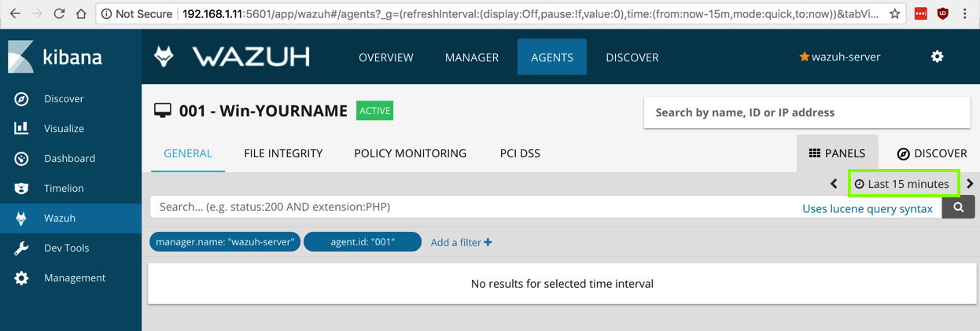This screenshot has width=980, height=331.
Task: Step time range backward arrow
Action: click(x=834, y=184)
